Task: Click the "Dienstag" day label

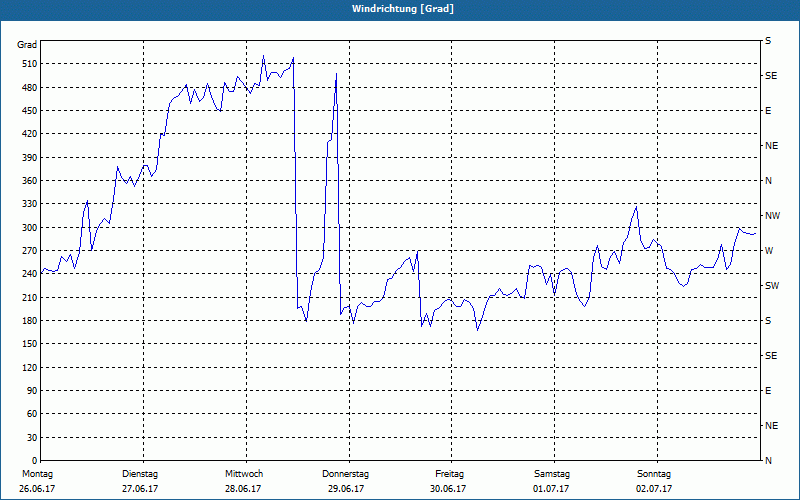Action: pos(140,474)
